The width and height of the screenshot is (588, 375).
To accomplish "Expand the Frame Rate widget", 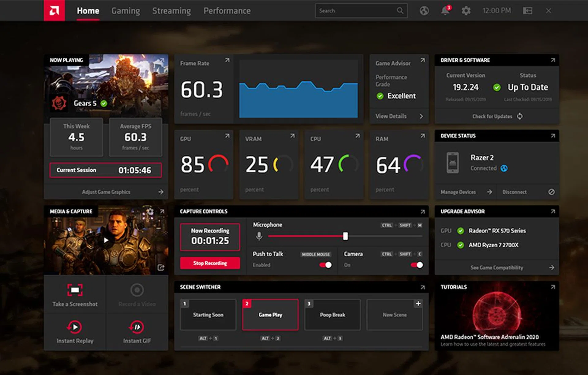I will 227,60.
